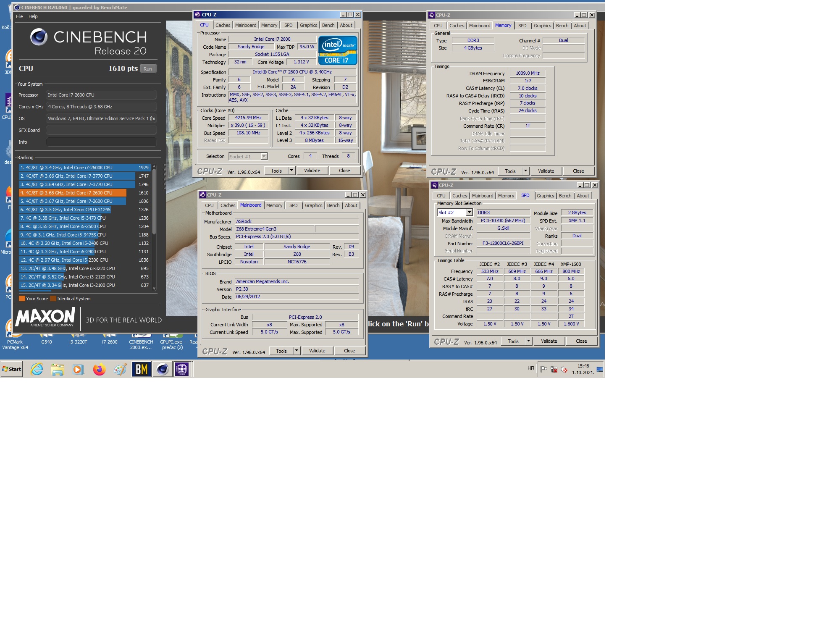Click DRAM Frequency value 1009.0 MHz
The image size is (840, 630).
pyautogui.click(x=528, y=73)
